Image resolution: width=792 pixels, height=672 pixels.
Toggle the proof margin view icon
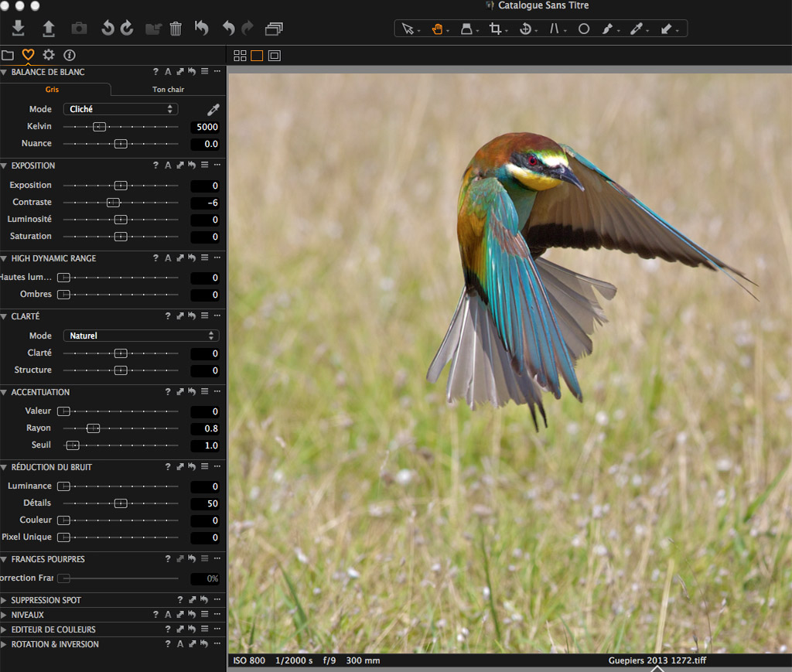click(275, 56)
